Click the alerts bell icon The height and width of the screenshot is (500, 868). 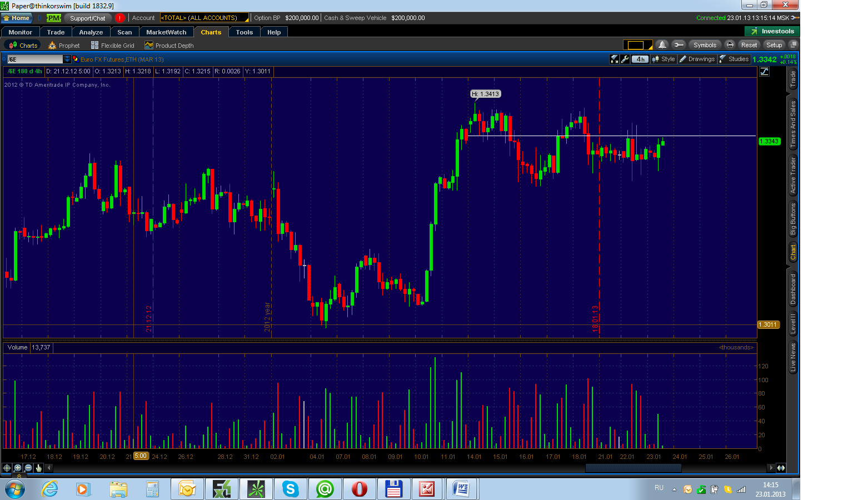point(662,45)
